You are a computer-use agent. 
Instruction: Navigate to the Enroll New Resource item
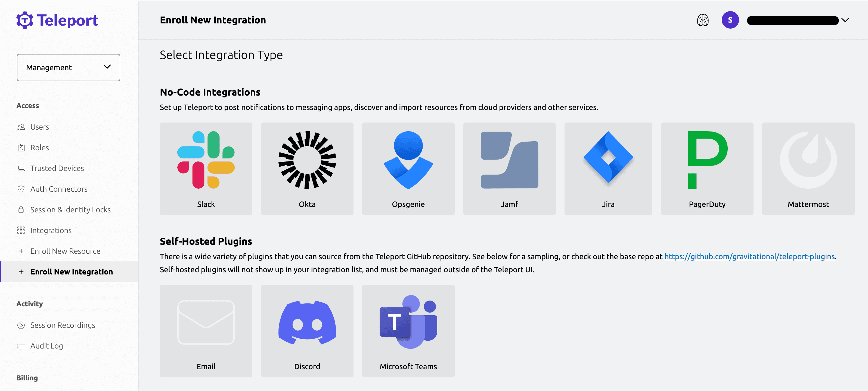click(x=65, y=251)
